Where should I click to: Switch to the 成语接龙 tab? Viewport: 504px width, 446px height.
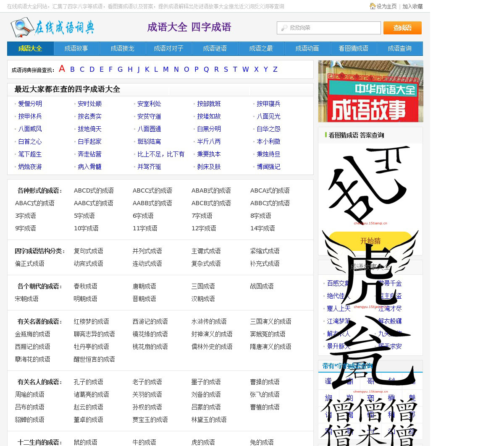point(122,49)
